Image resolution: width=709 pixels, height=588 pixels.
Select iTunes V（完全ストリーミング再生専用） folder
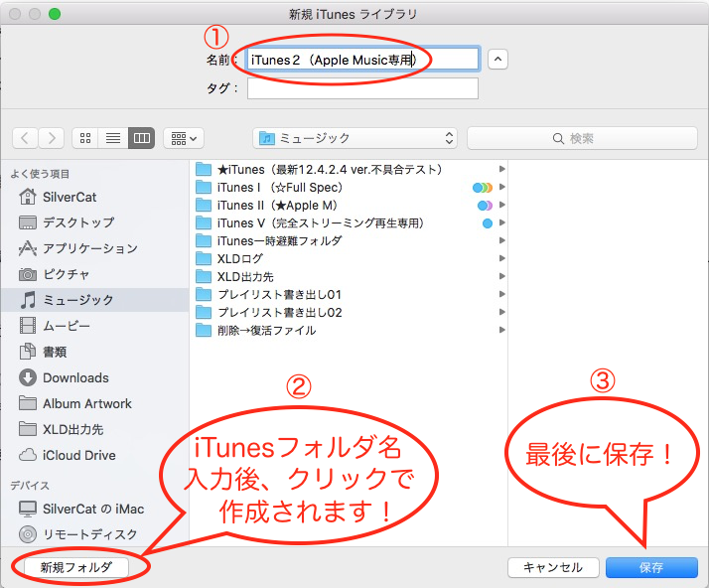351,223
